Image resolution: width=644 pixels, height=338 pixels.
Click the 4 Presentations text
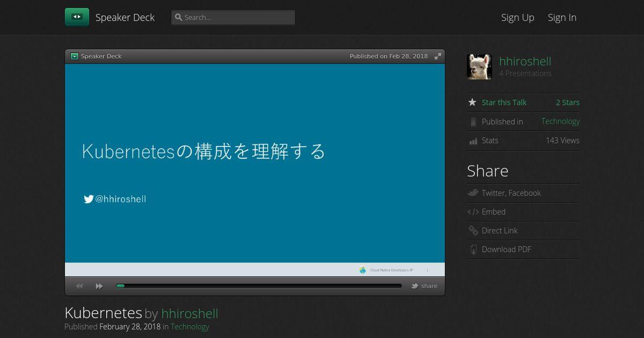click(x=525, y=74)
